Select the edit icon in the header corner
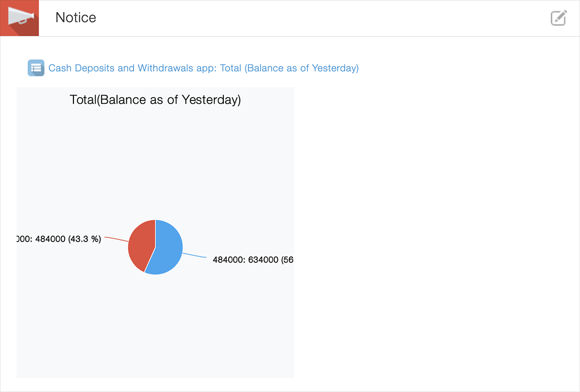Image resolution: width=580 pixels, height=392 pixels. click(558, 18)
